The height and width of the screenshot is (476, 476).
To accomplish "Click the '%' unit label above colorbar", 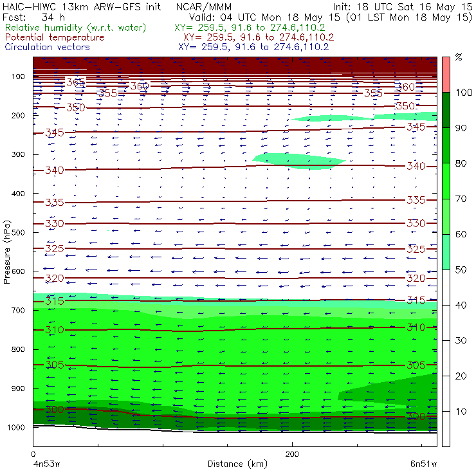I will pyautogui.click(x=459, y=57).
